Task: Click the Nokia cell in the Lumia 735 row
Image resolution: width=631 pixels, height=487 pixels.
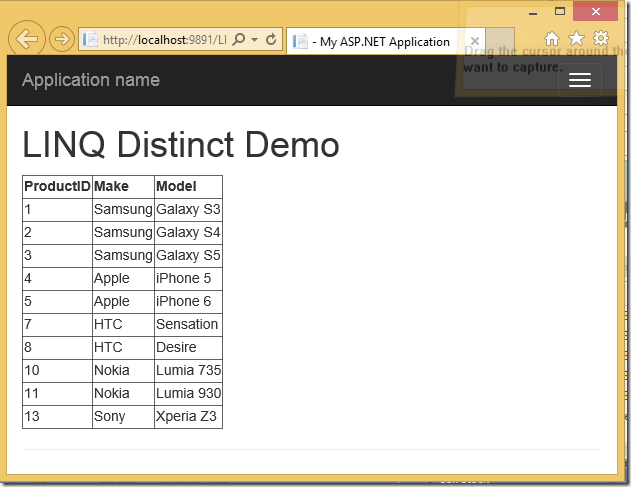Action: (124, 370)
